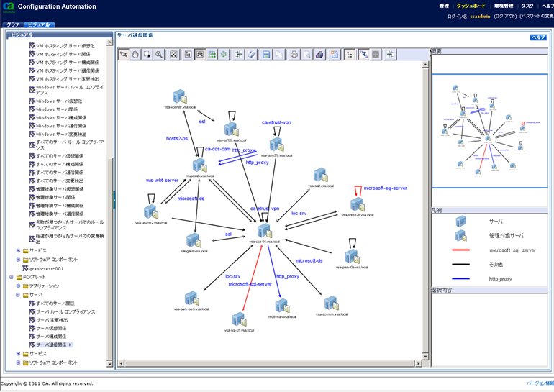The height and width of the screenshot is (392, 554).
Task: Click the ccaadmin user name
Action: 480,17
